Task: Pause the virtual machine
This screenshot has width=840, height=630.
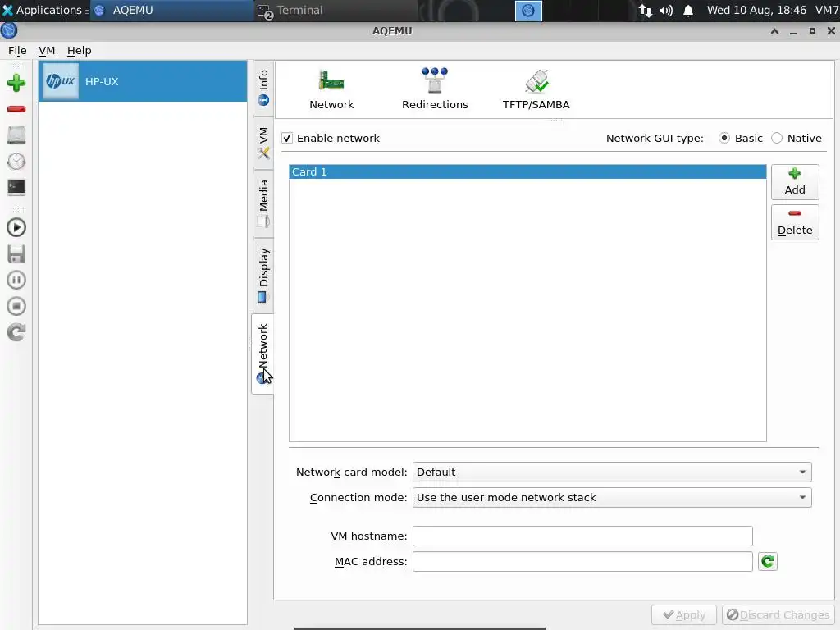Action: click(x=16, y=280)
